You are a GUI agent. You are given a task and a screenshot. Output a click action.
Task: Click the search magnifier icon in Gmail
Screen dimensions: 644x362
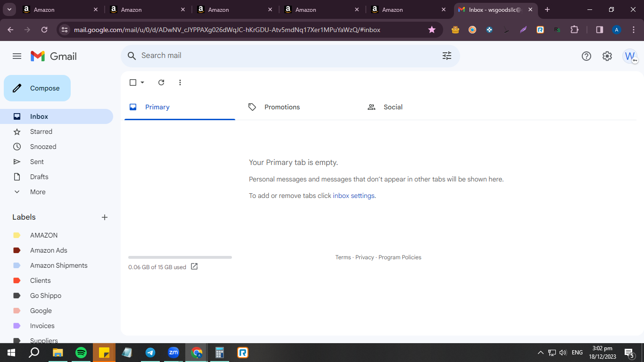click(132, 56)
